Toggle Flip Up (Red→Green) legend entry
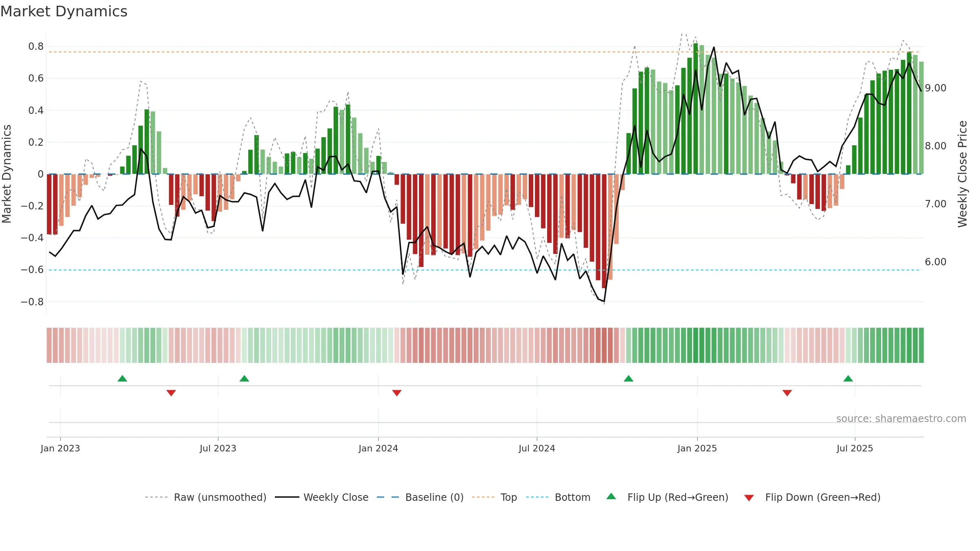The image size is (980, 551). [x=667, y=497]
